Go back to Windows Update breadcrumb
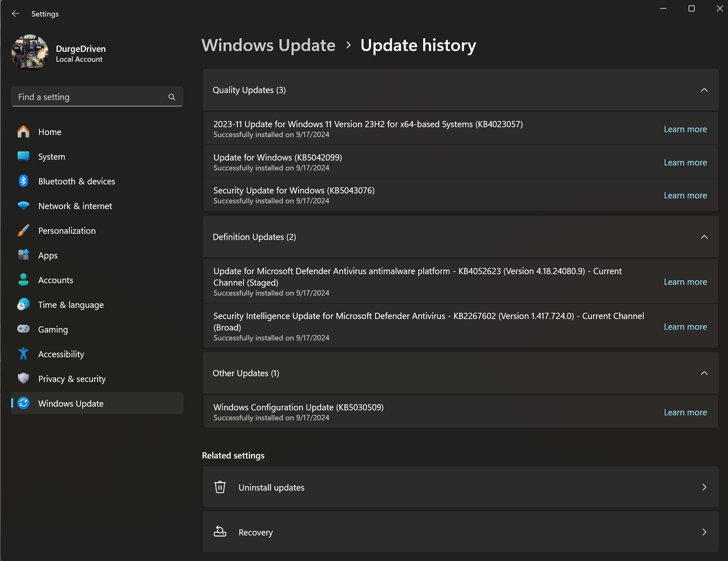 pyautogui.click(x=269, y=45)
